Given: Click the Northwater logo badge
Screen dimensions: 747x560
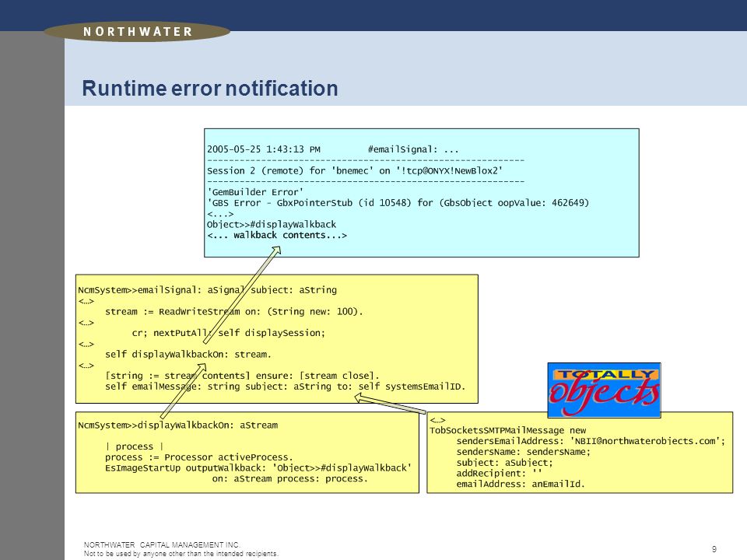Looking at the screenshot, I should (x=137, y=32).
